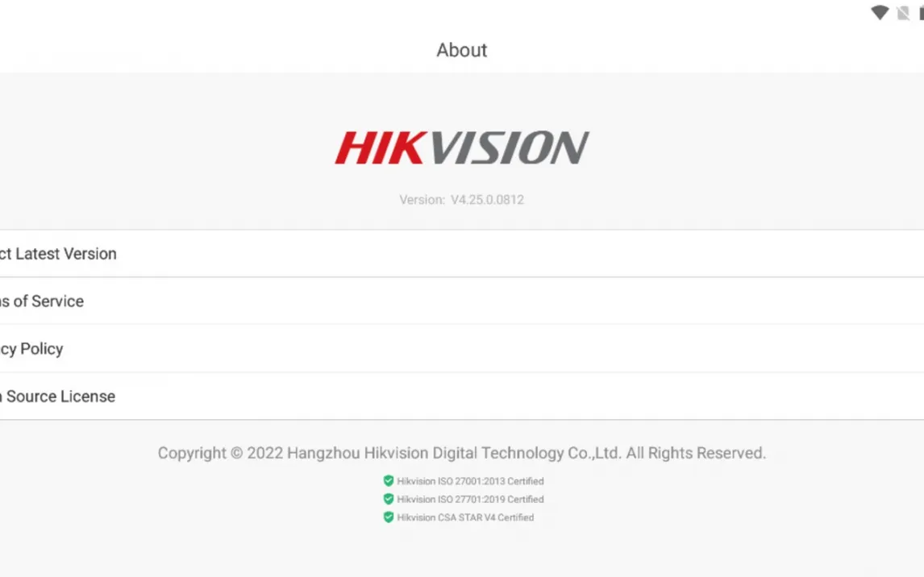Click the Hangzhou Hikvision copyright notice
Image resolution: width=924 pixels, height=577 pixels.
[x=462, y=453]
